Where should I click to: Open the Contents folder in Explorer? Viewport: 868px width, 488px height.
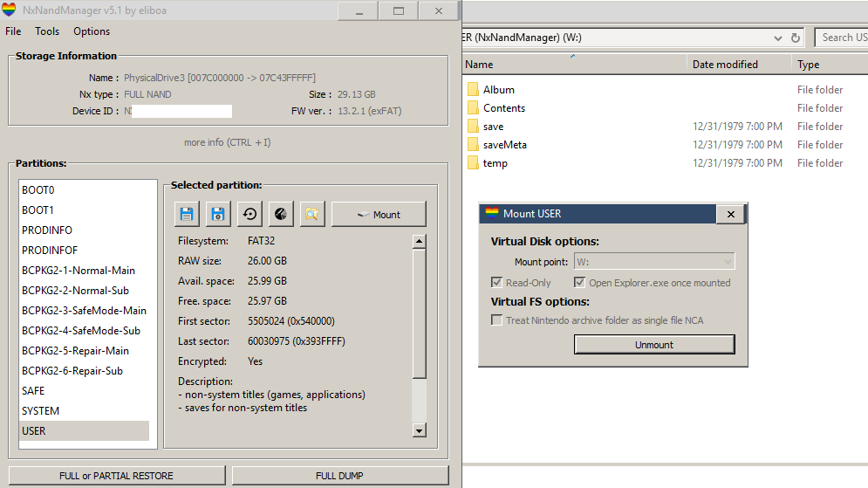coord(503,108)
